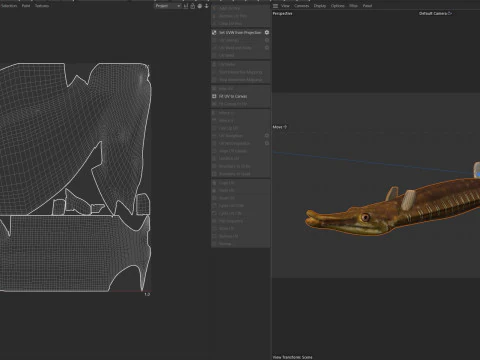
Task: Open the viewport Options menu
Action: click(338, 6)
